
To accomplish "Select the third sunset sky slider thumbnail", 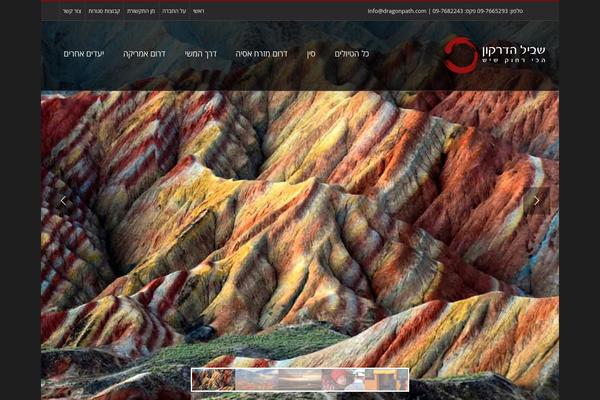I will 300,380.
